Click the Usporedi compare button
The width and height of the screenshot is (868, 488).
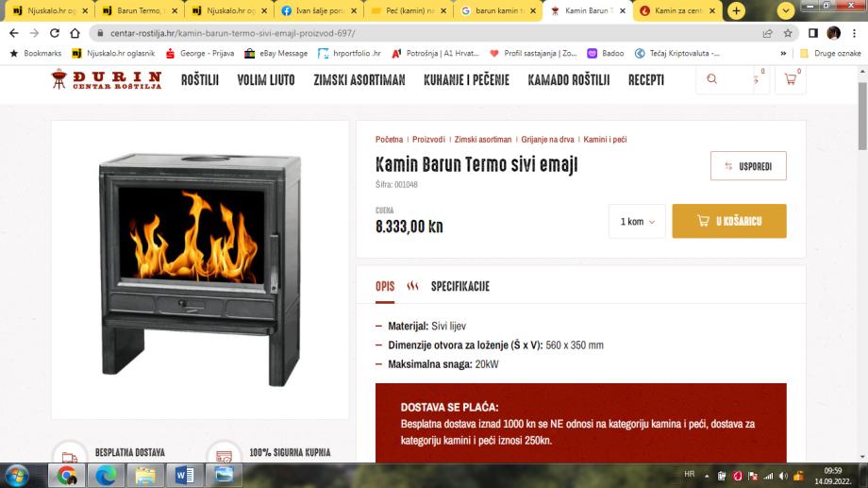click(748, 165)
